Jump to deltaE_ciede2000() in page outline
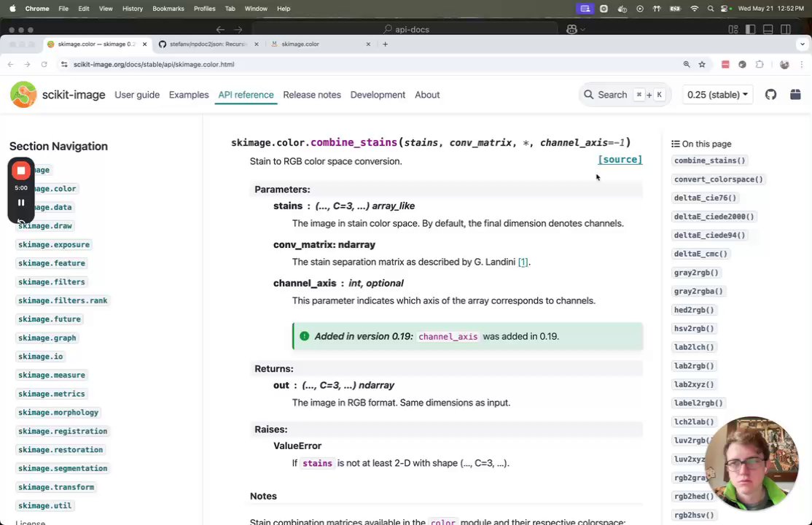Image resolution: width=812 pixels, height=525 pixels. click(714, 217)
